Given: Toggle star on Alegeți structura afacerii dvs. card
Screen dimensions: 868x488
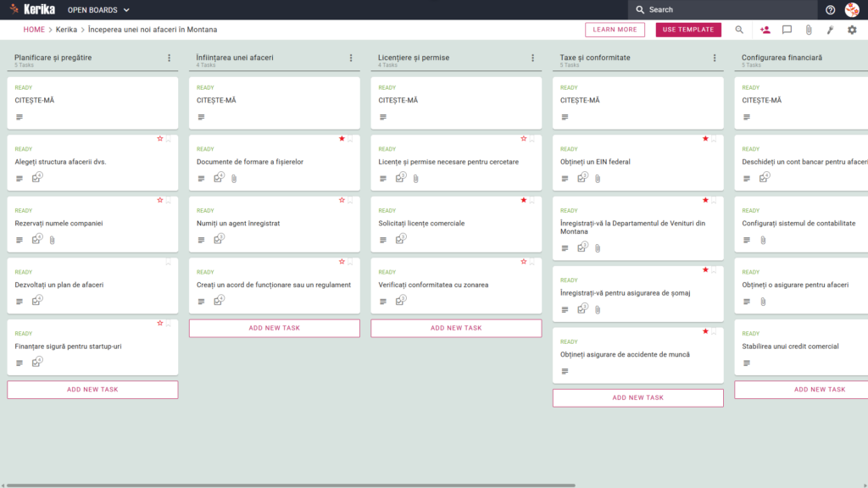Looking at the screenshot, I should 160,139.
